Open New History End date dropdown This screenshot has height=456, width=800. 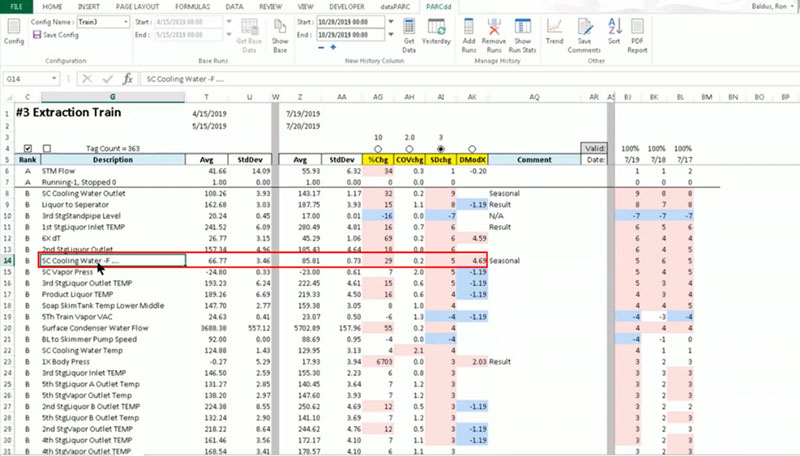click(390, 35)
